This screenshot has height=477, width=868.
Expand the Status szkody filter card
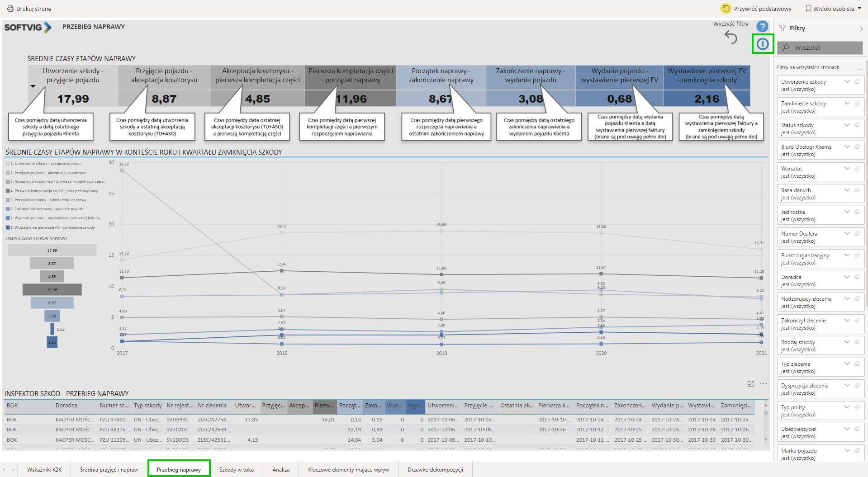(x=847, y=125)
